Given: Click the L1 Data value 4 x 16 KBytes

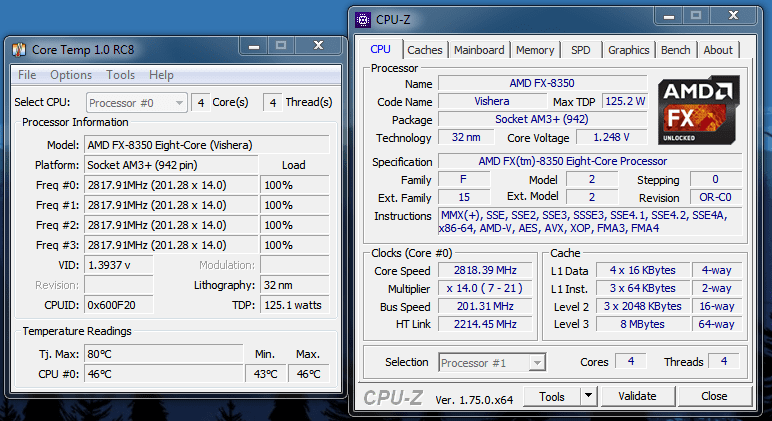Looking at the screenshot, I should pyautogui.click(x=643, y=270).
